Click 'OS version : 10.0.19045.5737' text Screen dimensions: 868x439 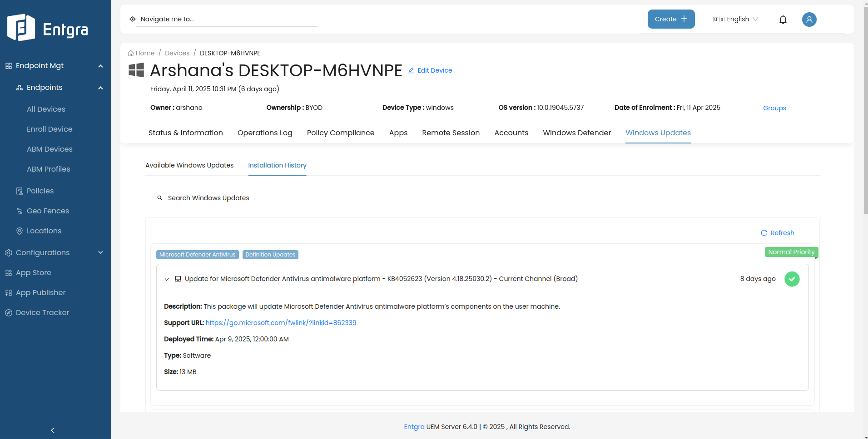click(x=541, y=108)
